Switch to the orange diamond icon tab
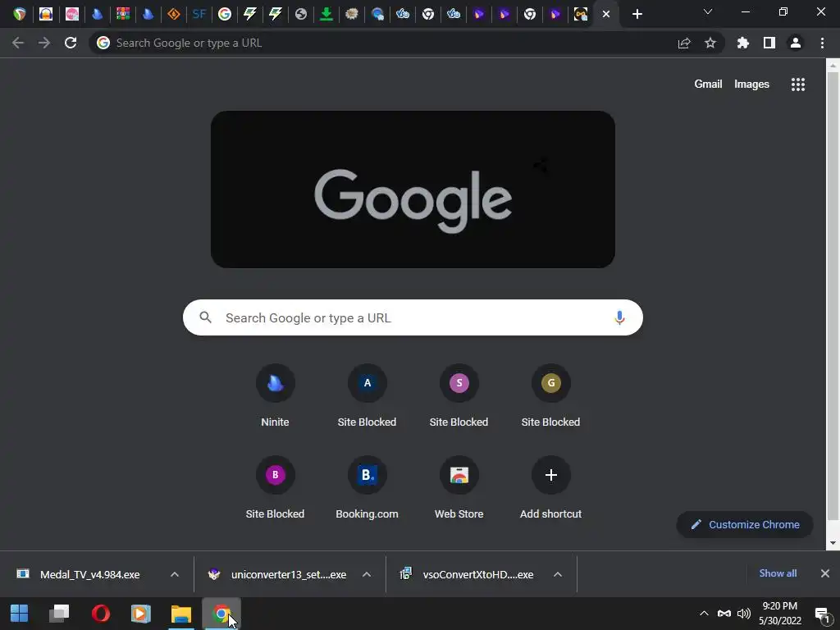 [174, 14]
